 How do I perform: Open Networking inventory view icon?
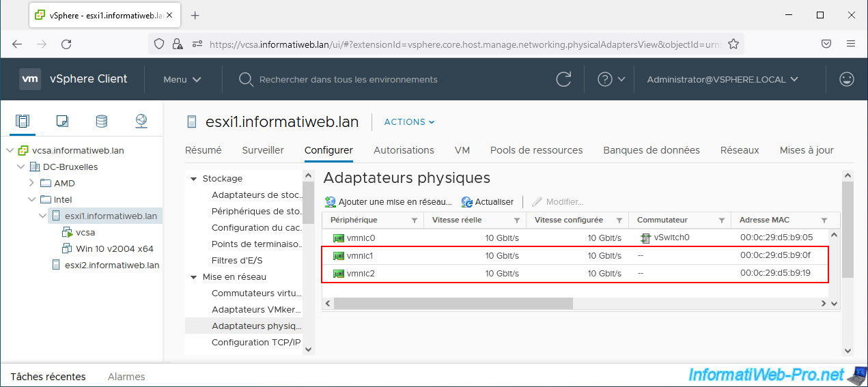point(141,121)
